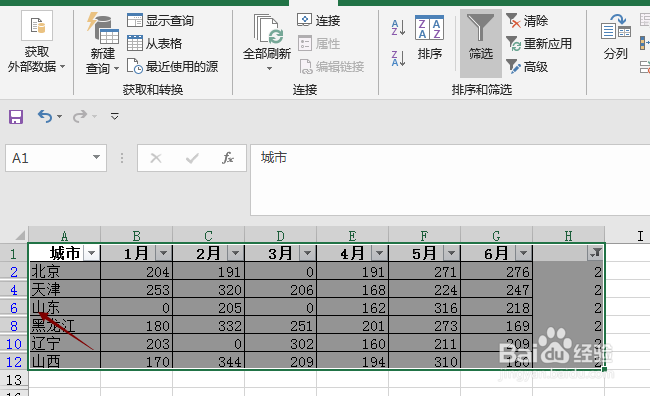The width and height of the screenshot is (650, 396).
Task: Open Insert Function fx button
Action: click(228, 158)
